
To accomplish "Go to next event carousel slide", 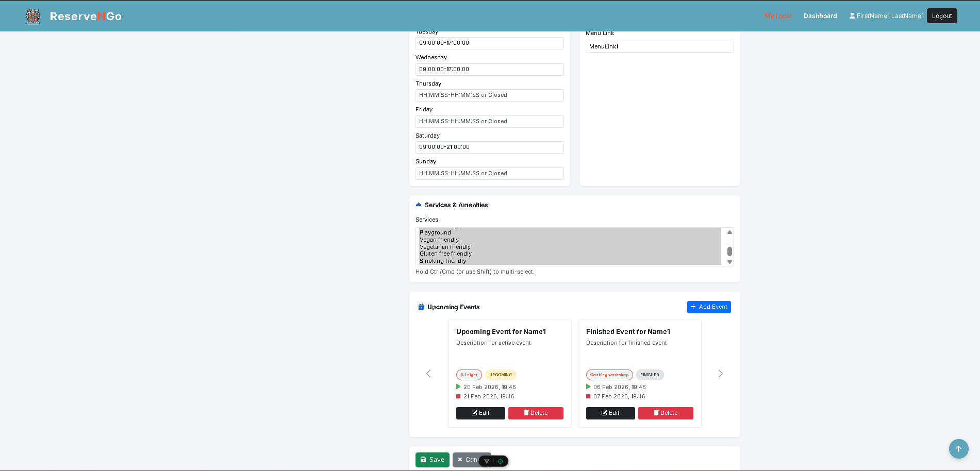I will click(720, 374).
